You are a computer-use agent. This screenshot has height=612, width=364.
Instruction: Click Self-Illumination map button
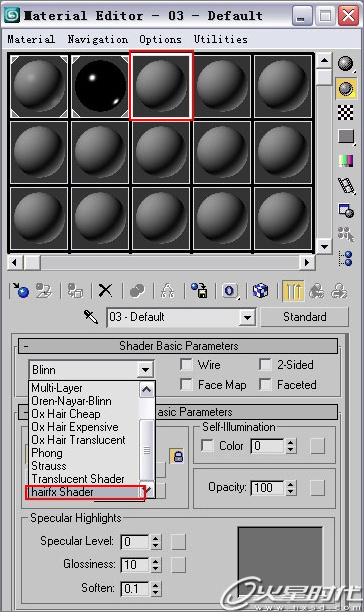(317, 446)
